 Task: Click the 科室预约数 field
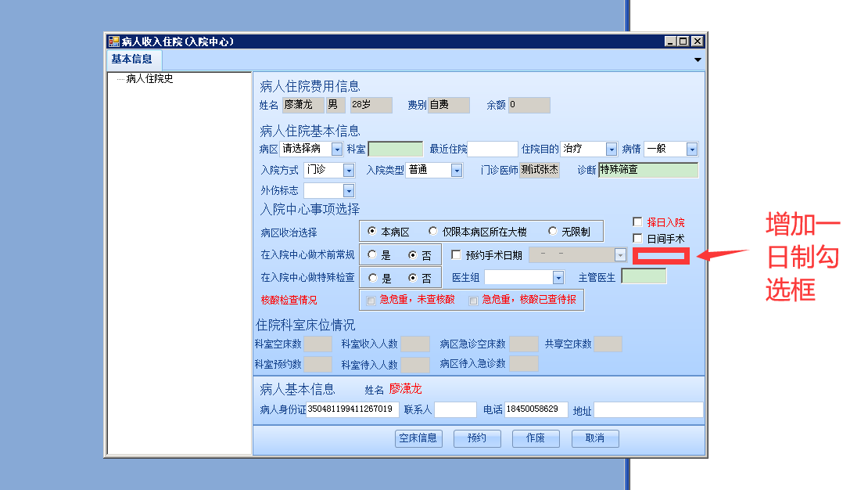point(318,365)
